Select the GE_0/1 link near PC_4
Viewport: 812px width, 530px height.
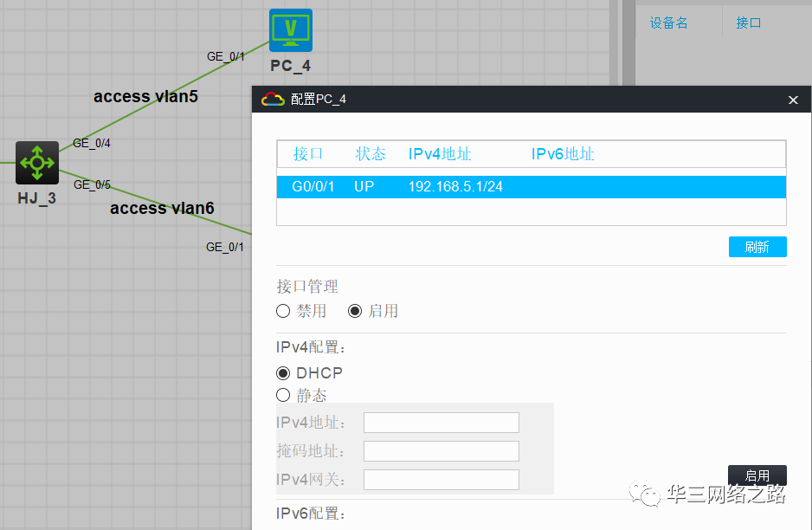(x=226, y=55)
